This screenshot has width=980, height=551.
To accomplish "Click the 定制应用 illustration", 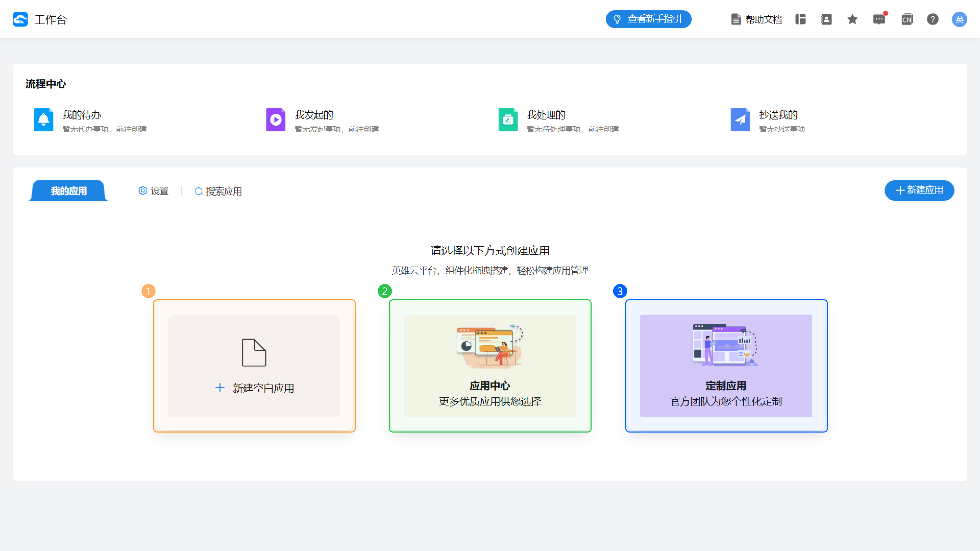I will tap(726, 345).
